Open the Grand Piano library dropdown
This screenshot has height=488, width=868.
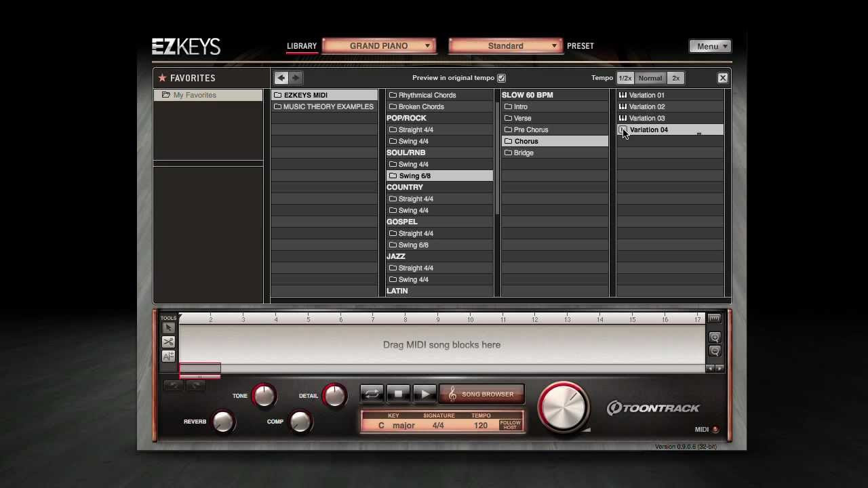point(379,46)
